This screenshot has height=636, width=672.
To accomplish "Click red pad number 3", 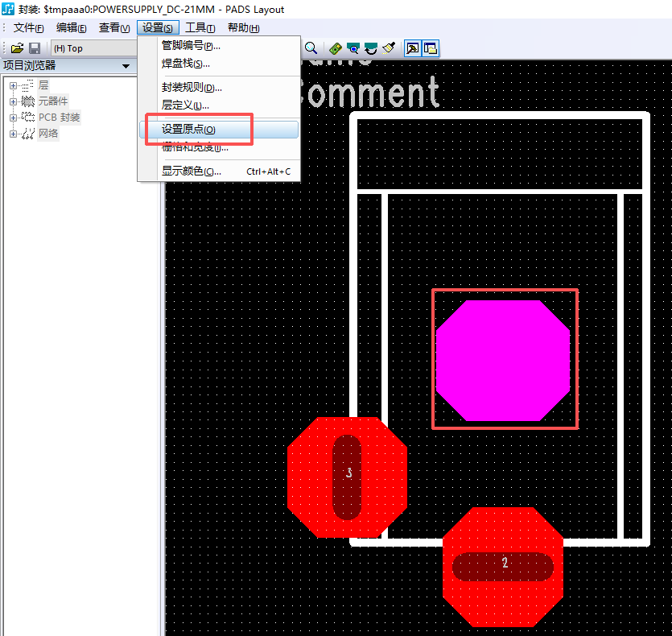I will click(x=347, y=477).
